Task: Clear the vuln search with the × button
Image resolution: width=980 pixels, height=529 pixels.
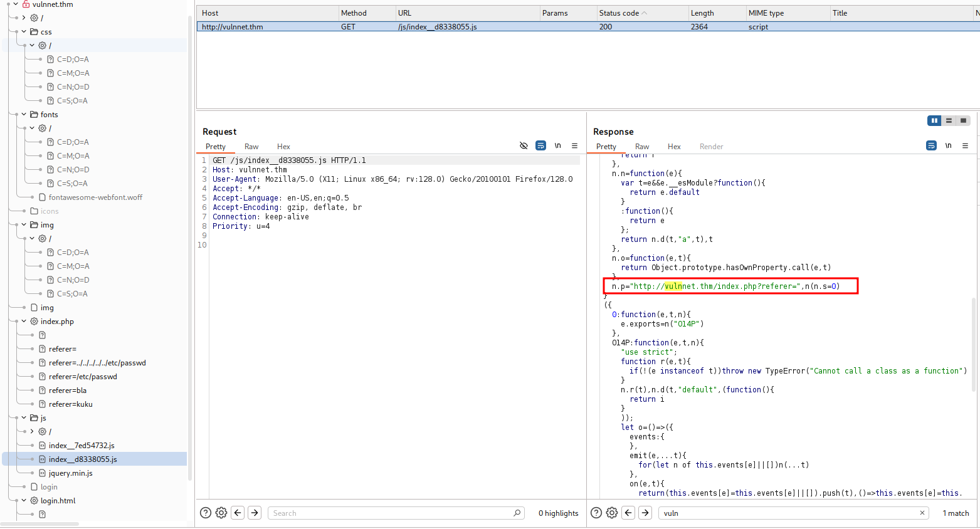Action: [x=922, y=513]
